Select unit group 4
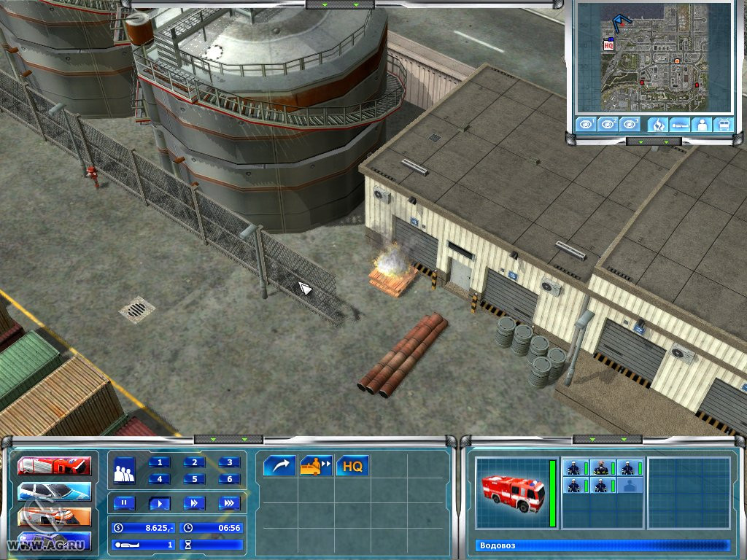 [x=160, y=478]
